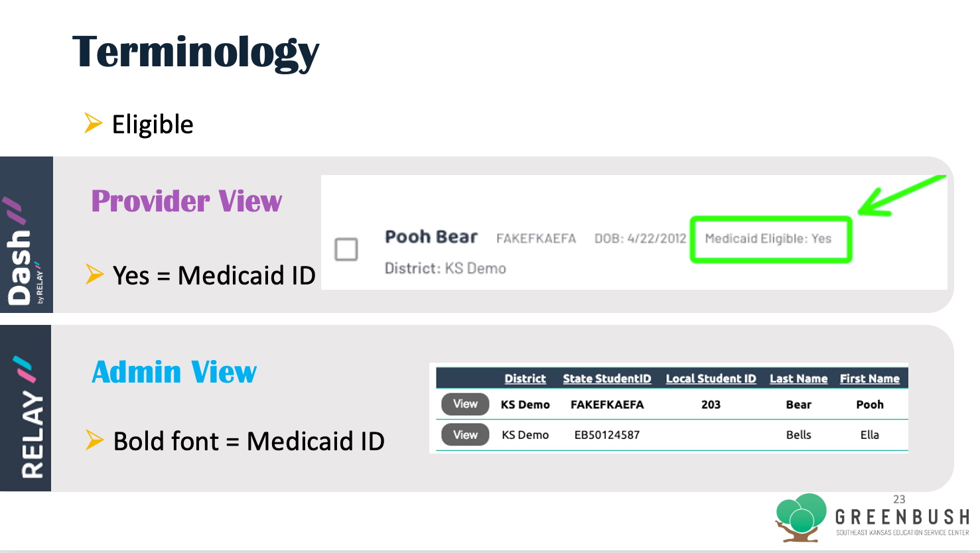Select the Pooh Bear student name

point(431,237)
